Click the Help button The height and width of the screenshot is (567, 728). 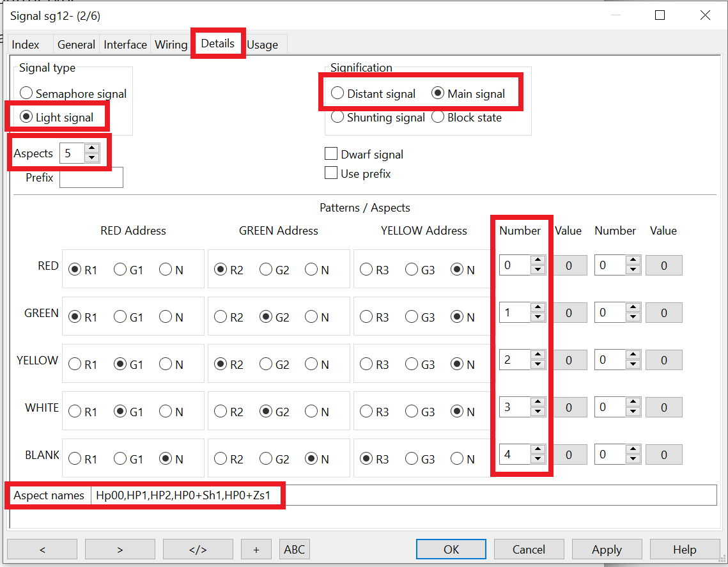pyautogui.click(x=685, y=549)
